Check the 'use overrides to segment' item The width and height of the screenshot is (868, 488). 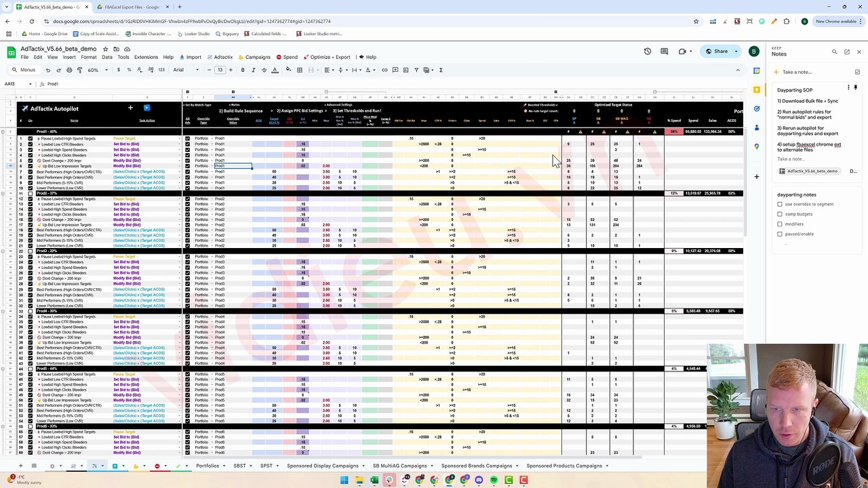click(780, 204)
